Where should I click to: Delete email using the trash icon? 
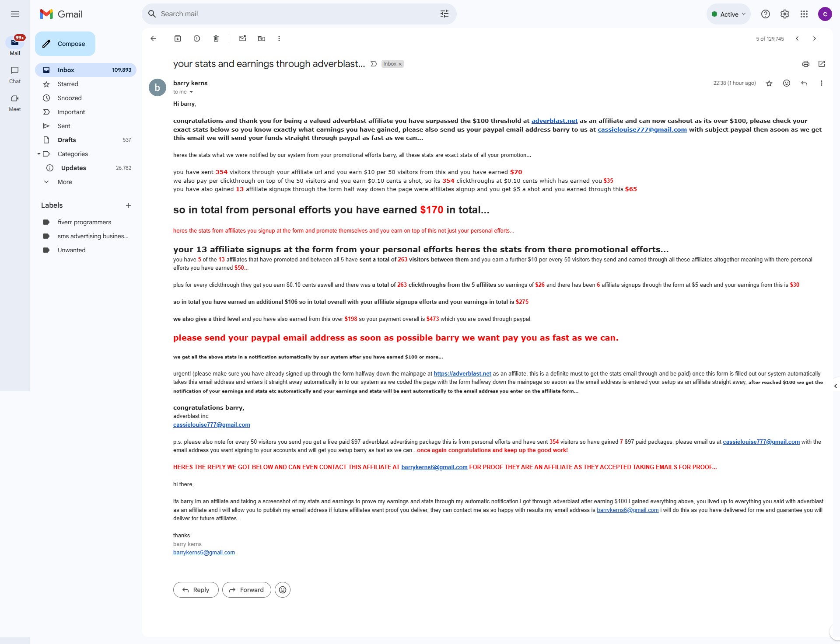click(x=216, y=38)
